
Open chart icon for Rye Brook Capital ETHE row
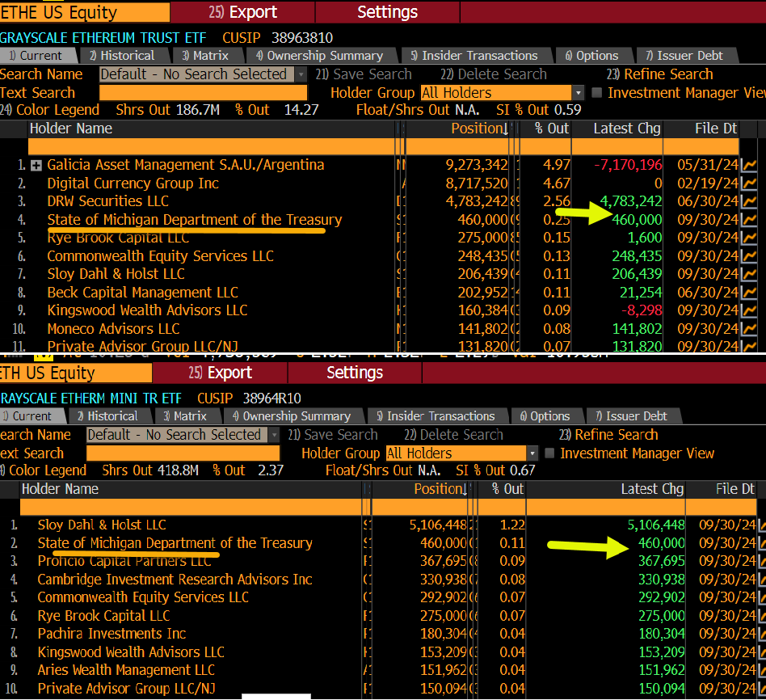749,238
